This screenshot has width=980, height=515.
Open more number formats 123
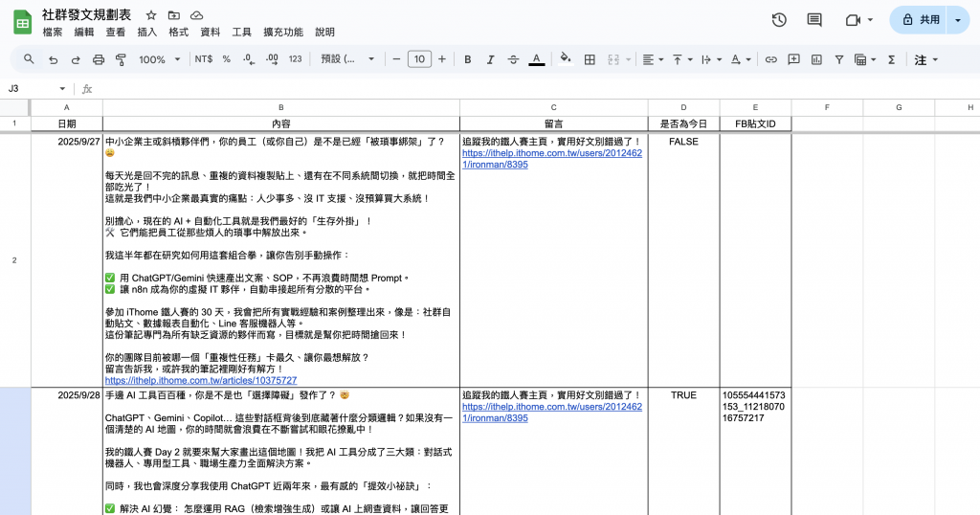295,59
